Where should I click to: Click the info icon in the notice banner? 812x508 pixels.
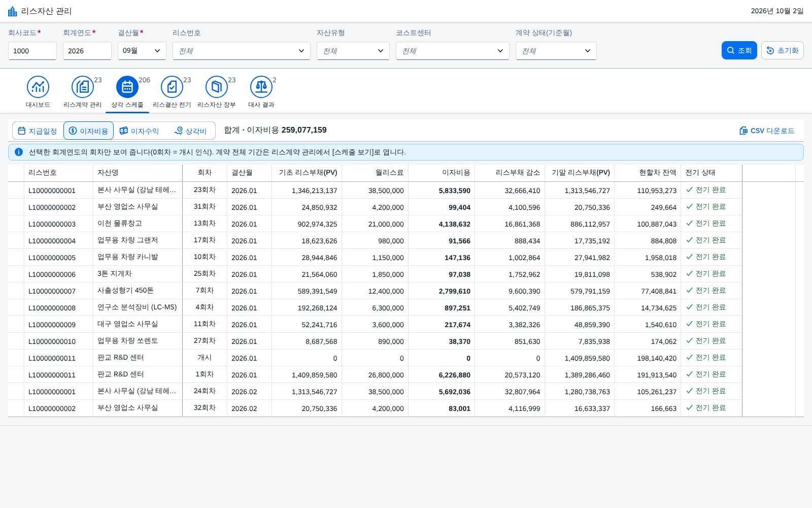tap(19, 152)
